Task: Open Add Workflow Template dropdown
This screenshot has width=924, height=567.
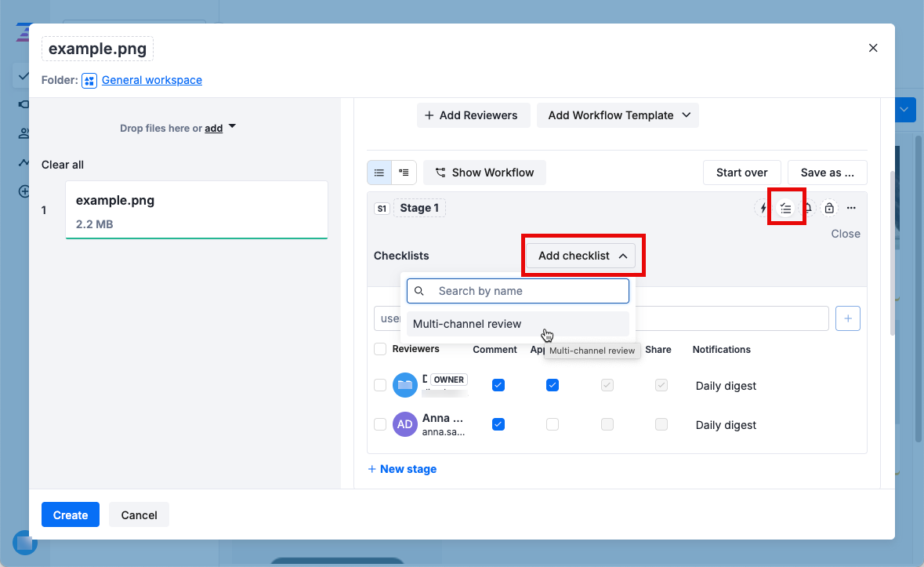Action: point(618,115)
